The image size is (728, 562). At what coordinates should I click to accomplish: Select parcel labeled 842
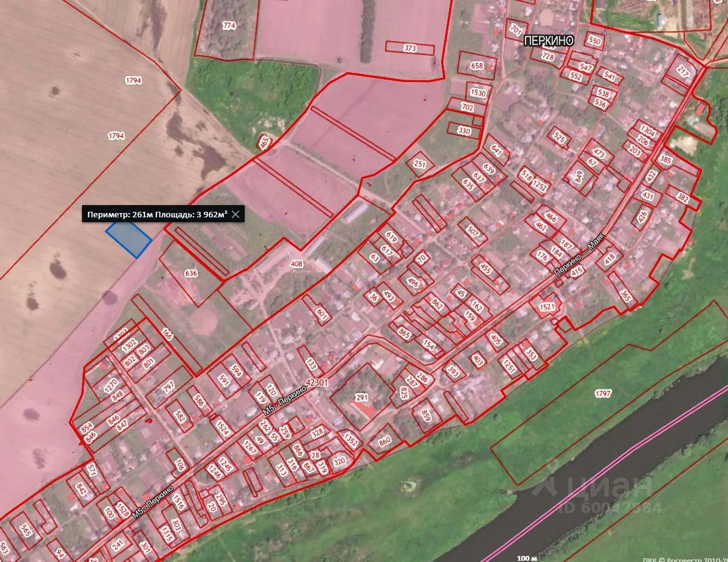(81, 489)
